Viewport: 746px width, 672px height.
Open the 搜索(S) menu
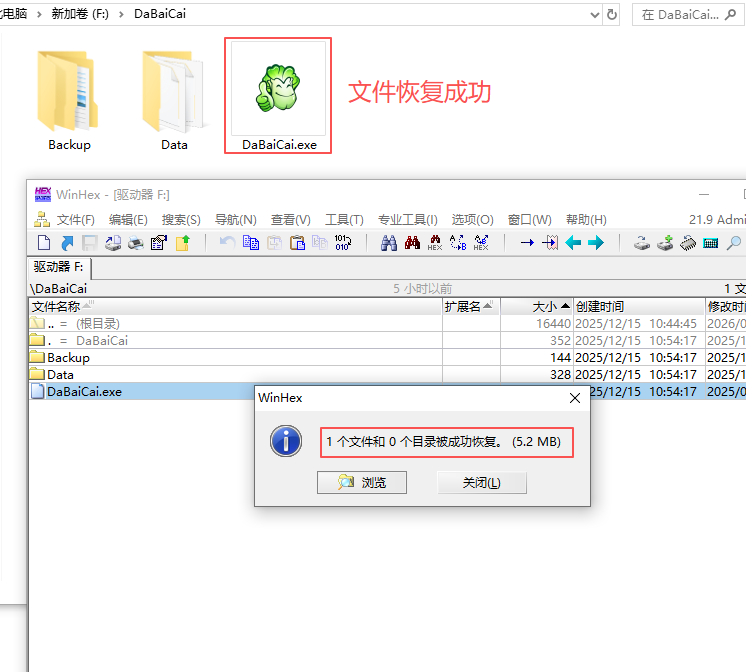click(181, 220)
